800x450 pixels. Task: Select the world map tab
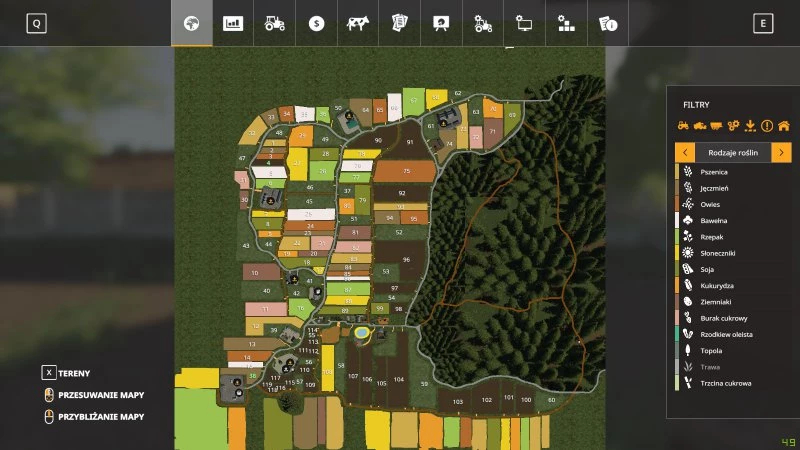[x=191, y=23]
